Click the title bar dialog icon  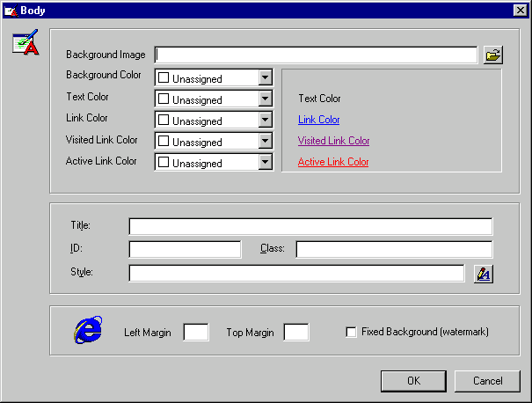11,10
